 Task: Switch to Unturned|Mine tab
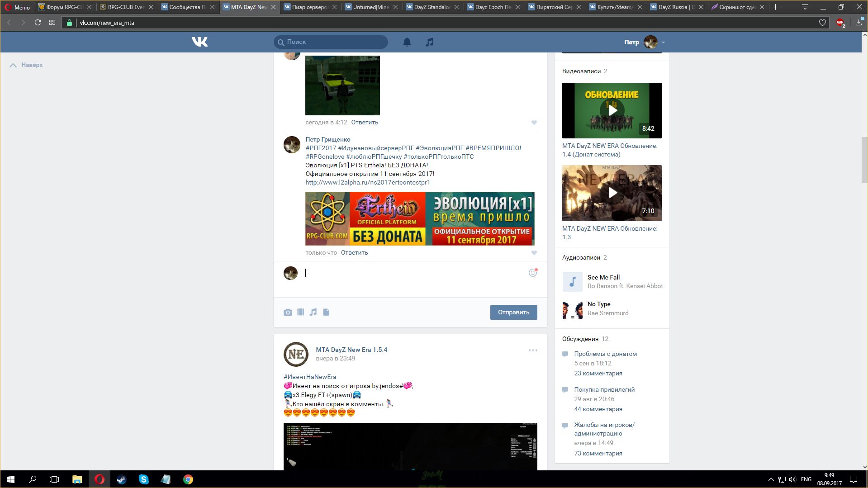[x=371, y=7]
